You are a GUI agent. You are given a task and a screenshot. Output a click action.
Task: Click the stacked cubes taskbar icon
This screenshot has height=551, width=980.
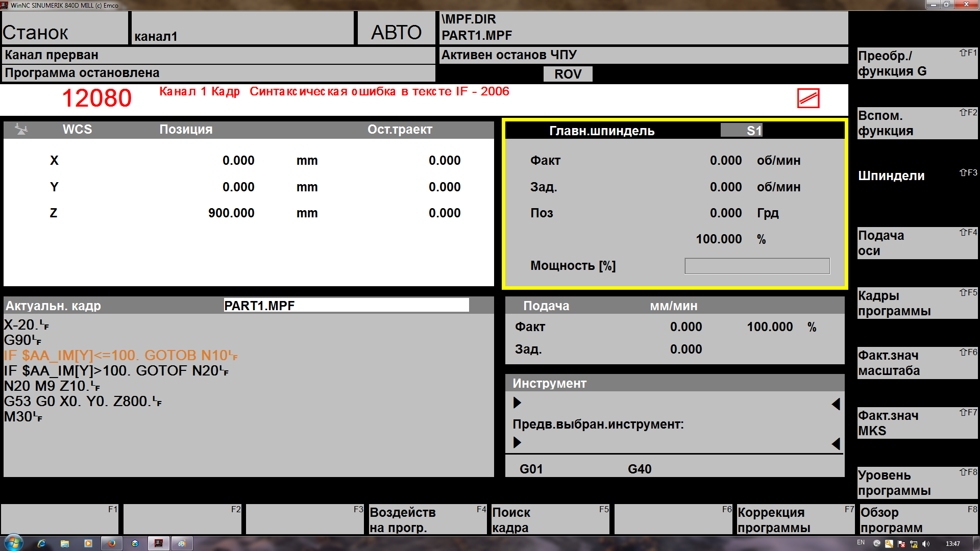(x=135, y=543)
